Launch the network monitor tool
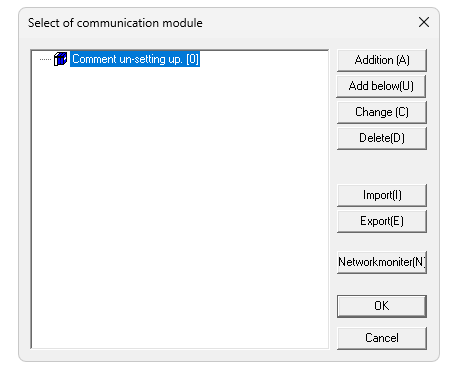 pyautogui.click(x=382, y=262)
